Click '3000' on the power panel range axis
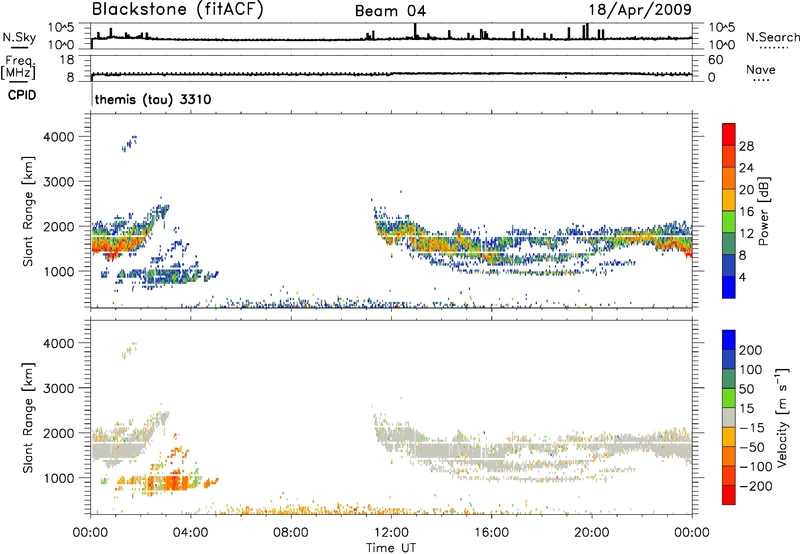Image resolution: width=800 pixels, height=554 pixels. coord(59,182)
